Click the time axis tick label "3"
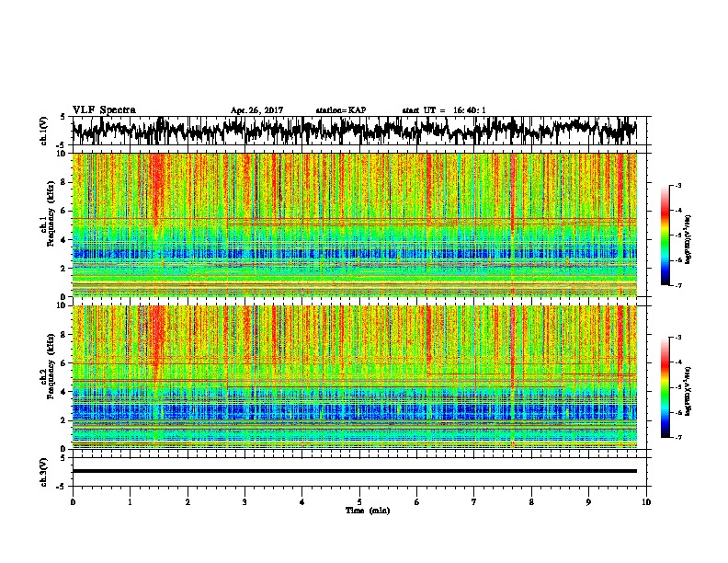Viewport: 728px width, 563px height. (x=245, y=502)
